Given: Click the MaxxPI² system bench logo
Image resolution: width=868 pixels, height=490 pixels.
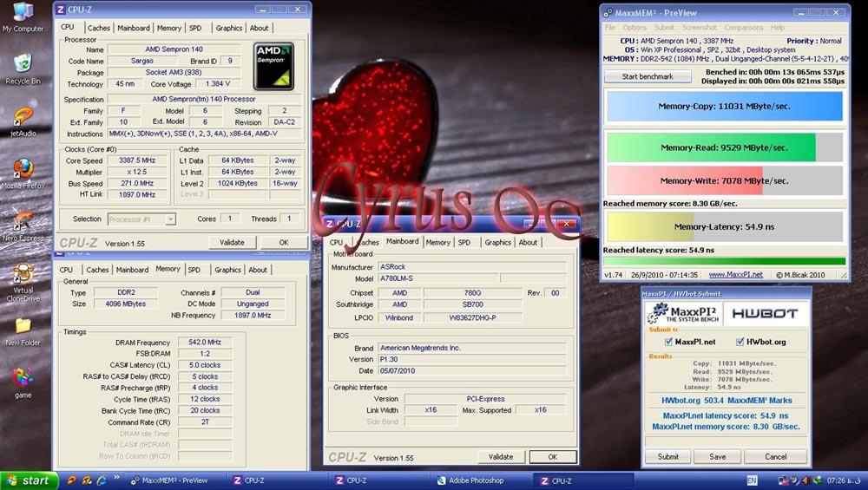Looking at the screenshot, I should coord(682,314).
